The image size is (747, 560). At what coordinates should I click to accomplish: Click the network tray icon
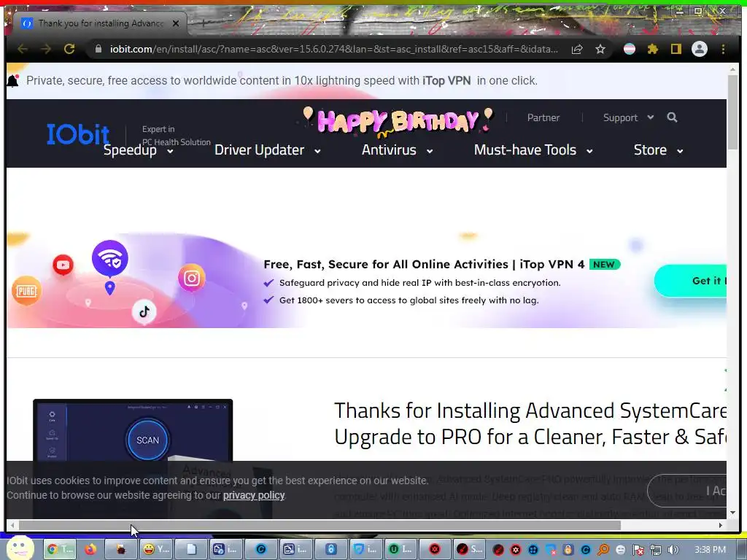[x=656, y=550]
